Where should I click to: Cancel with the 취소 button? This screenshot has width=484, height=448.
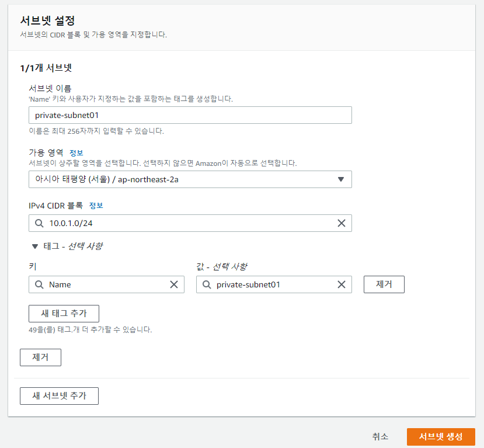coord(380,436)
